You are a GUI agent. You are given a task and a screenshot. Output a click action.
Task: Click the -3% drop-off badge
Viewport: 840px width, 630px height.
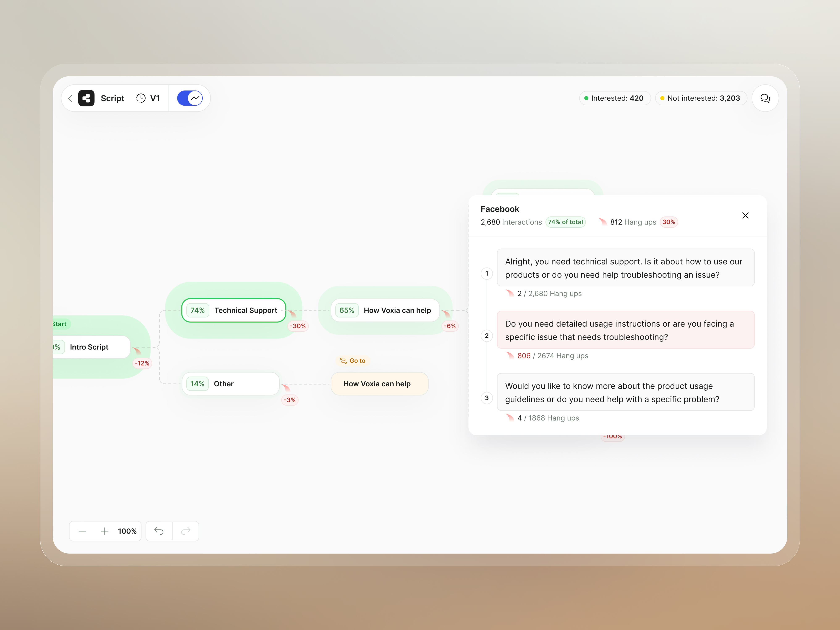coord(289,400)
